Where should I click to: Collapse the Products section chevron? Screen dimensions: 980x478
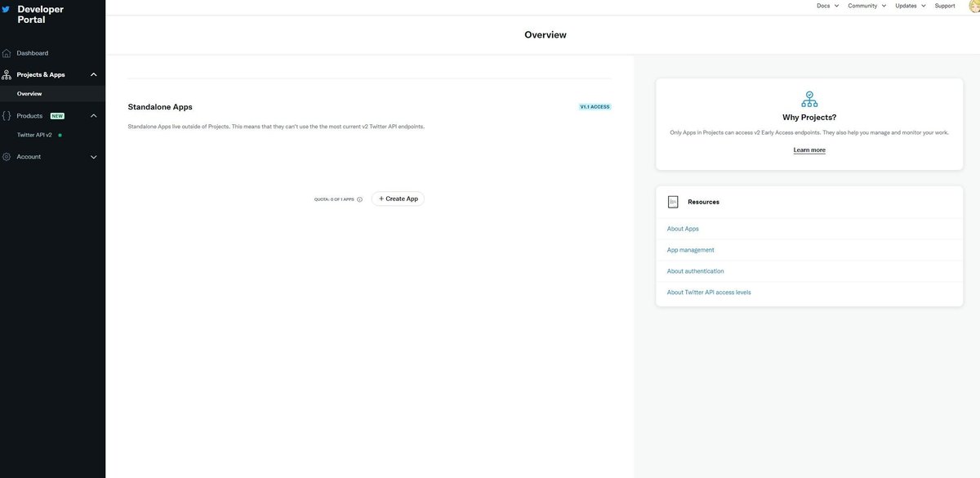[93, 116]
